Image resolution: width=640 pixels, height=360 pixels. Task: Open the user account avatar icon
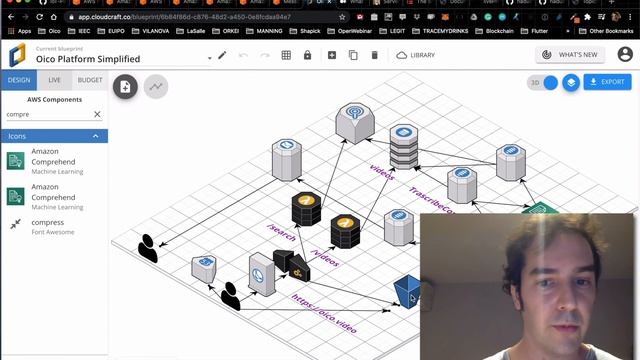[625, 54]
